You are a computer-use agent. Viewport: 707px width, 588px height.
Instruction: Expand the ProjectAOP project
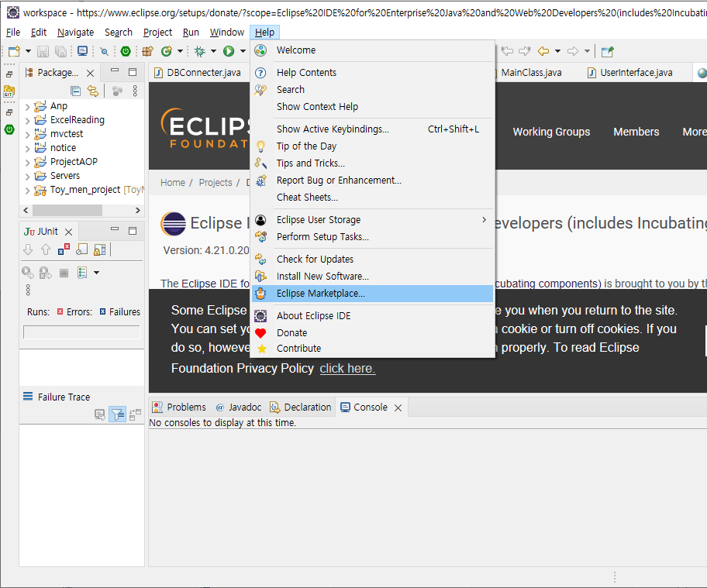pos(27,163)
